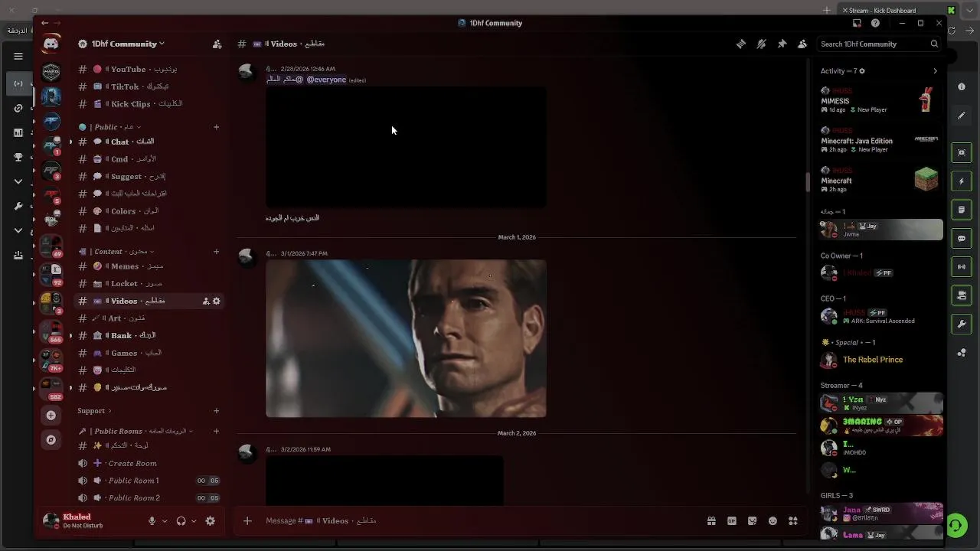The image size is (980, 551).
Task: Toggle channel notification mute bell icon
Action: pyautogui.click(x=761, y=44)
